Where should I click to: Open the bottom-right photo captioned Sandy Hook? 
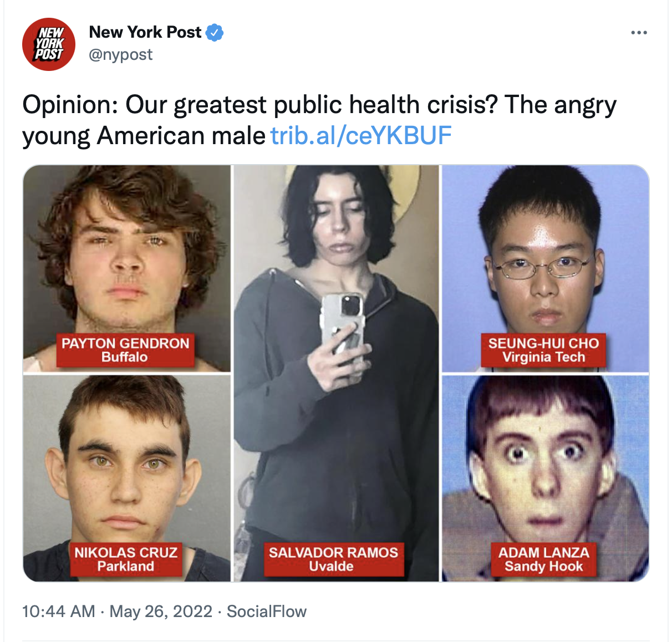tap(545, 478)
